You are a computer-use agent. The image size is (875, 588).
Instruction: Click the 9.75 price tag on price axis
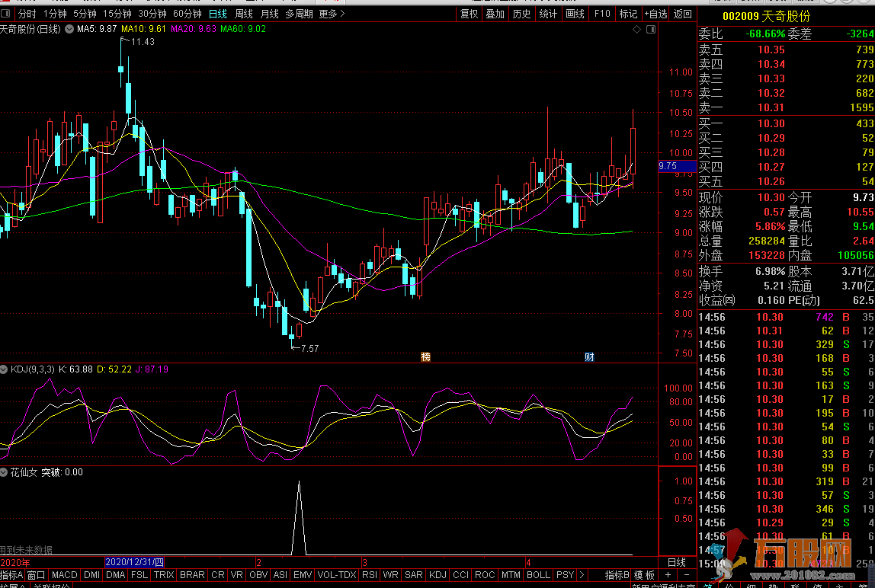click(x=678, y=166)
